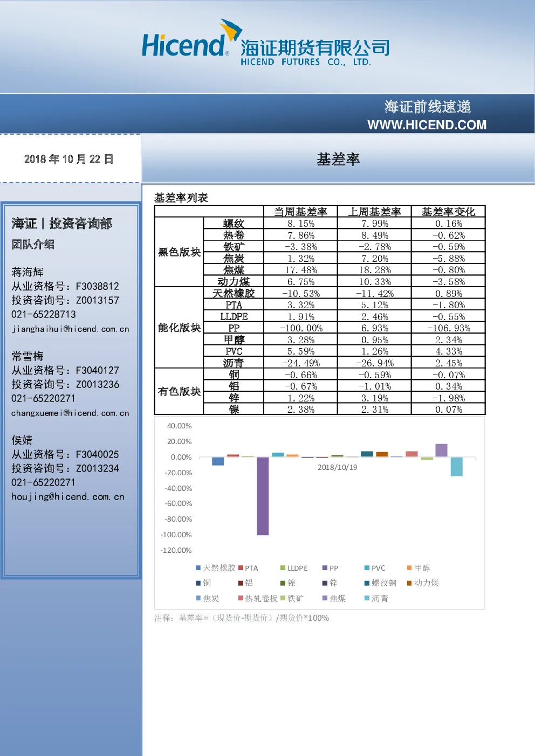Click the light-blue 沥青 bar at chart's right end
The height and width of the screenshot is (756, 535).
456,467
